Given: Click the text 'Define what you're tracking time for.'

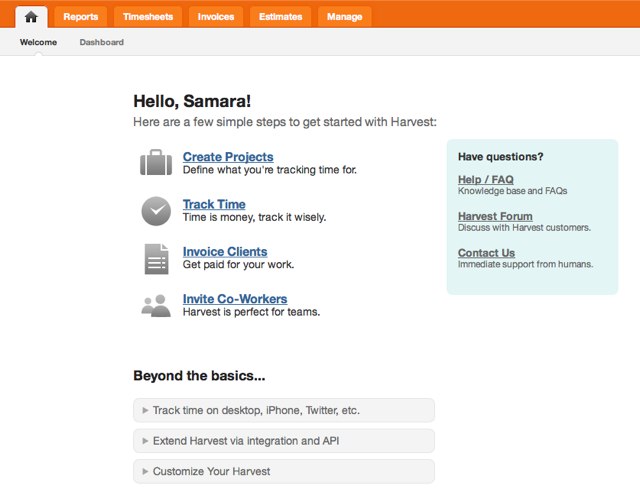Looking at the screenshot, I should 270,170.
